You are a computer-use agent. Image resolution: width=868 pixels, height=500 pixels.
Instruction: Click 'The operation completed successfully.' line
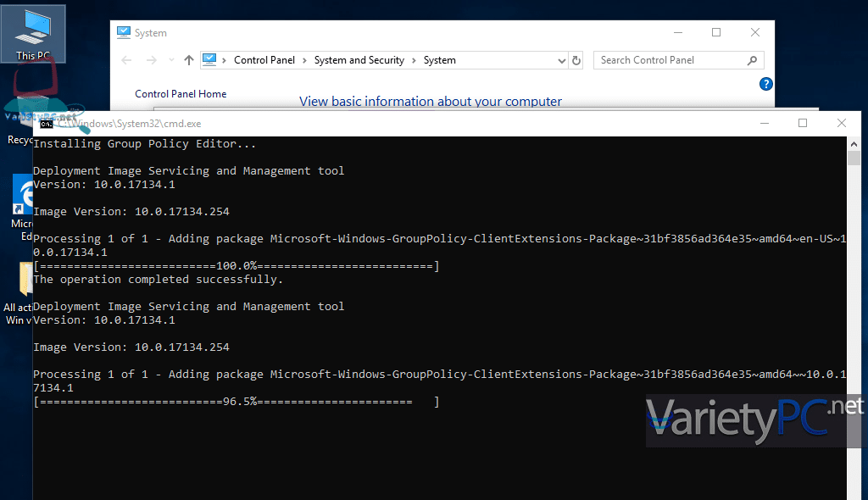point(158,280)
